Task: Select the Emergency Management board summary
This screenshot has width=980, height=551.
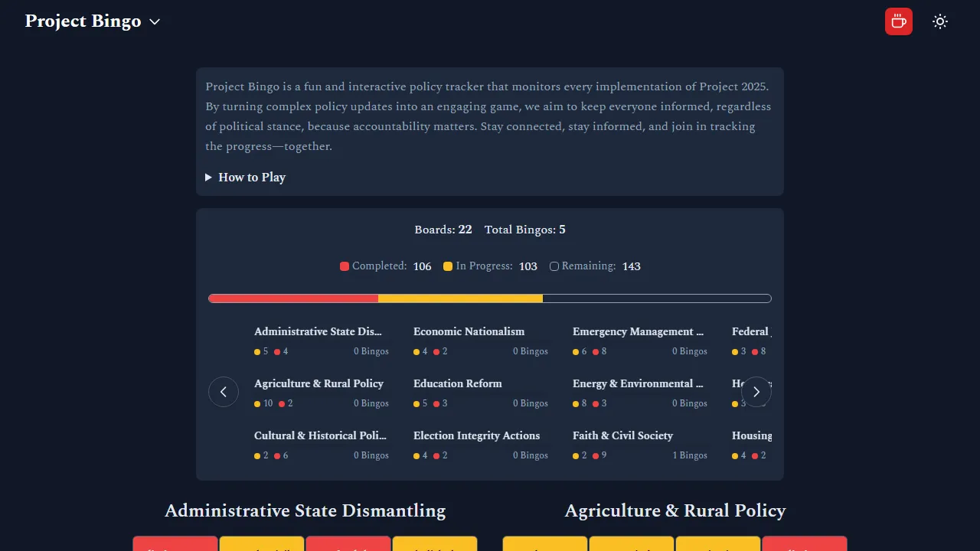Action: (x=639, y=341)
